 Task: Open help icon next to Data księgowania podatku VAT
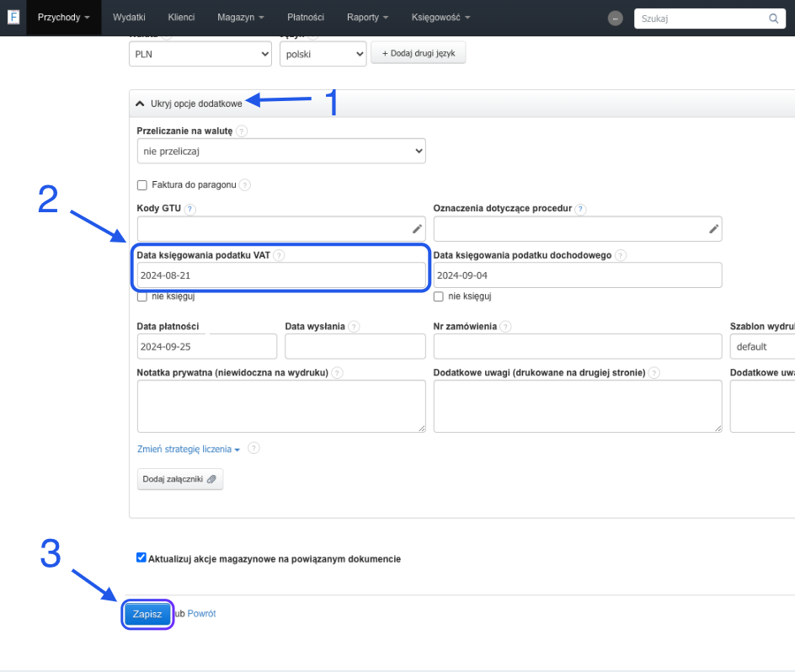(x=279, y=255)
